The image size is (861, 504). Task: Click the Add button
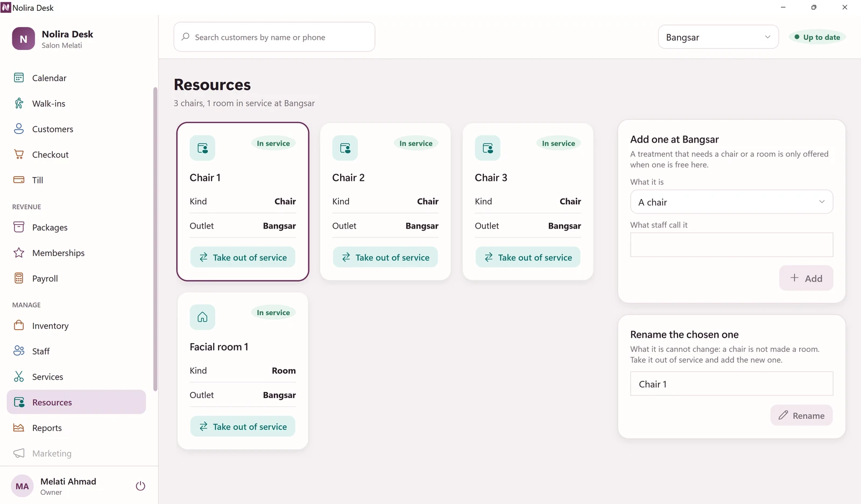tap(806, 278)
